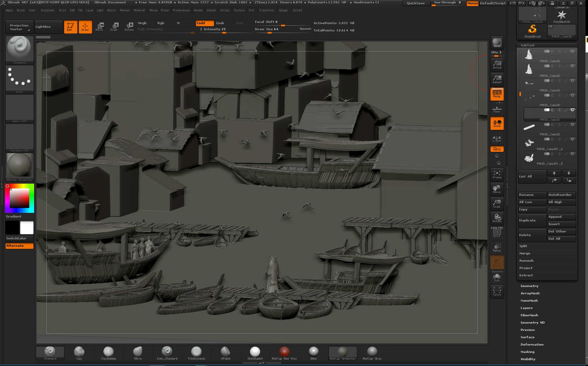
Task: Open the MatCap GreenClay material picker
Action: click(20, 167)
